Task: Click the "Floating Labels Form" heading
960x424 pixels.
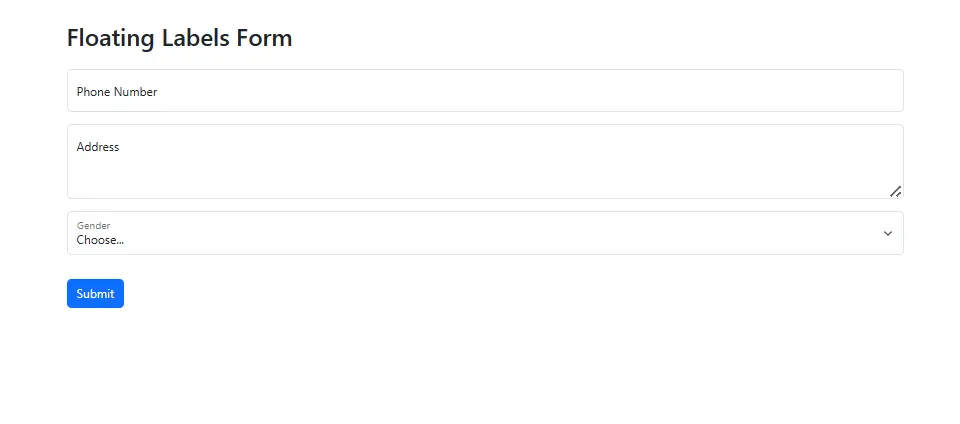Action: coord(179,38)
